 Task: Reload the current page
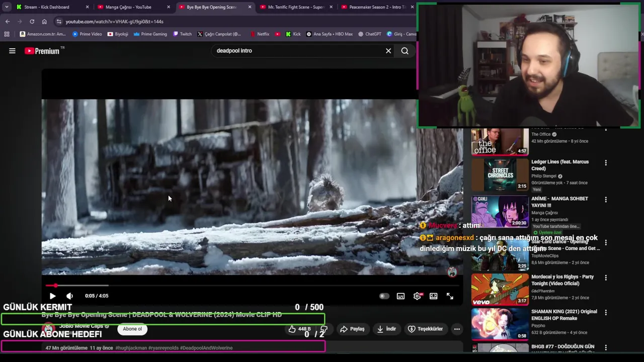32,22
